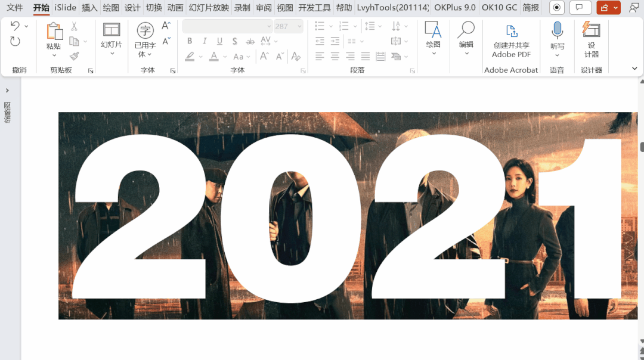Click the record circle button
The image size is (644, 360).
[x=557, y=7]
